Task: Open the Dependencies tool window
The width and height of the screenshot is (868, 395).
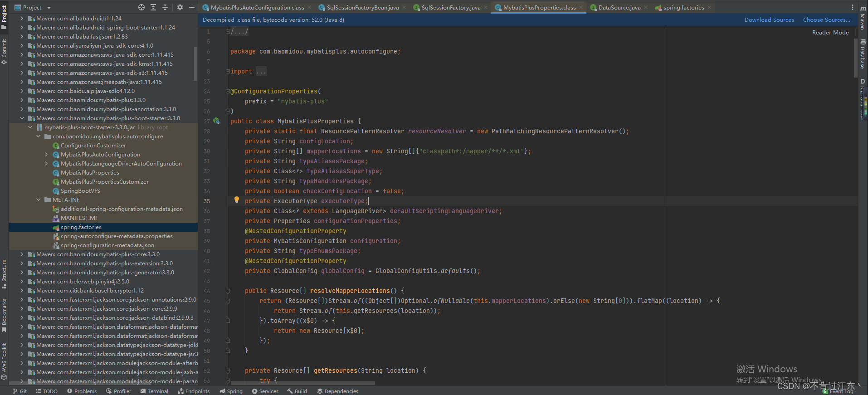Action: coord(337,391)
